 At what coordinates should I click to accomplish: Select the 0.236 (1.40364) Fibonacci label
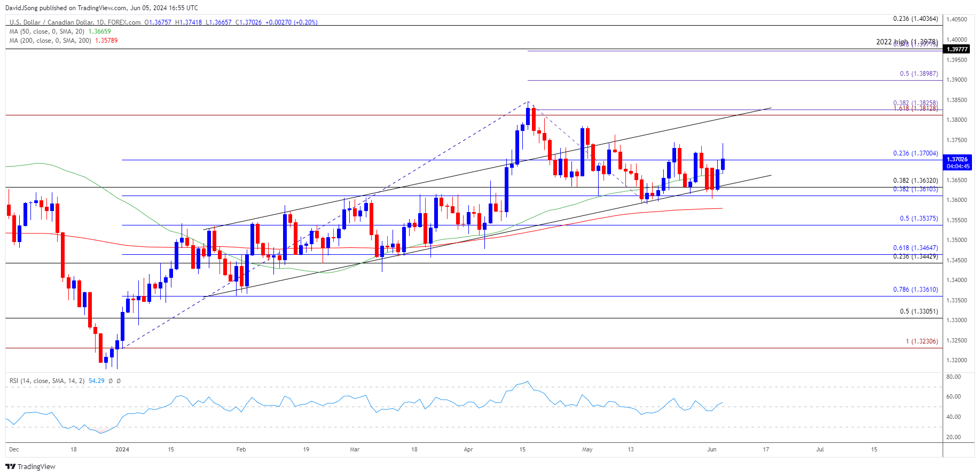[915, 19]
